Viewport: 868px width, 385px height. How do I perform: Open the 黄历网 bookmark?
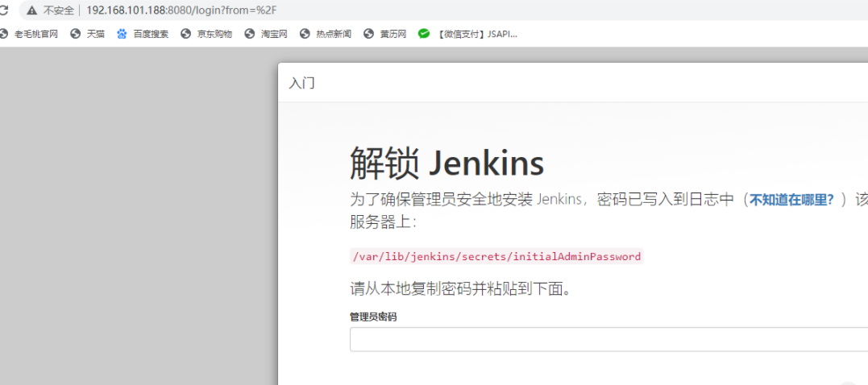[386, 34]
